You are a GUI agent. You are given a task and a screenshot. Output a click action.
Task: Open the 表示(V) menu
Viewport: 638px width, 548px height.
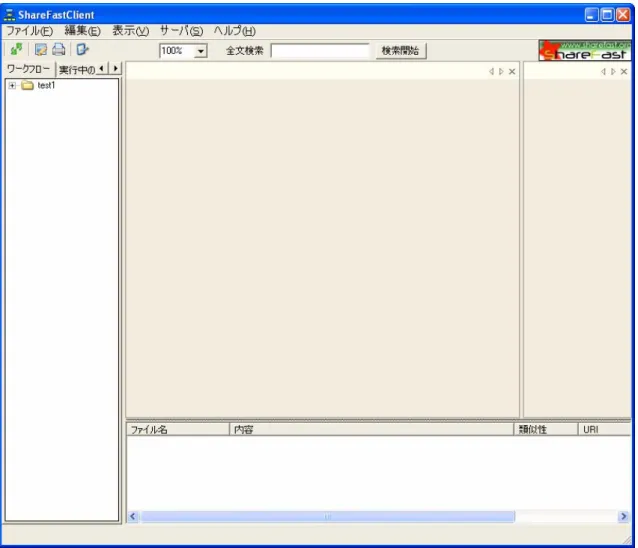click(131, 31)
